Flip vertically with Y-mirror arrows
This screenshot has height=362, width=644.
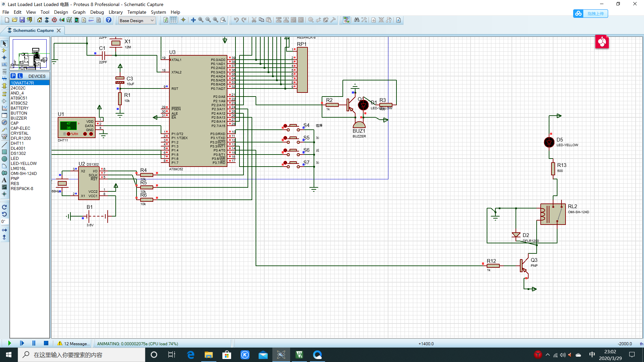(4, 237)
